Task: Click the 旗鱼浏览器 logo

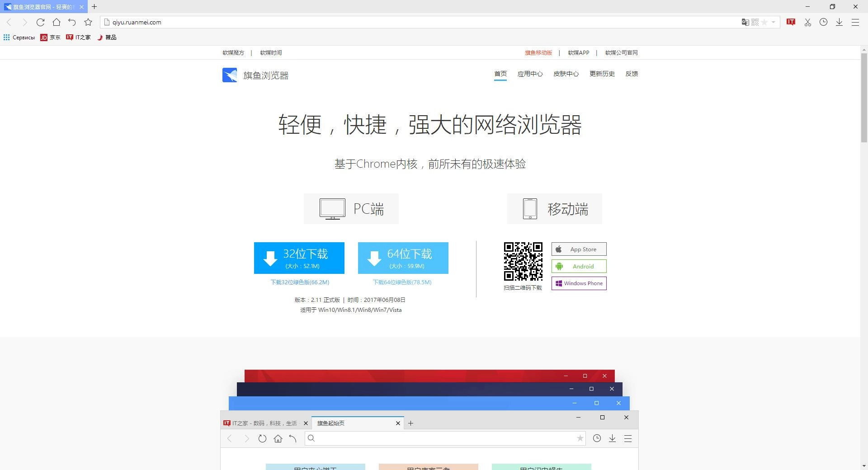Action: (255, 75)
